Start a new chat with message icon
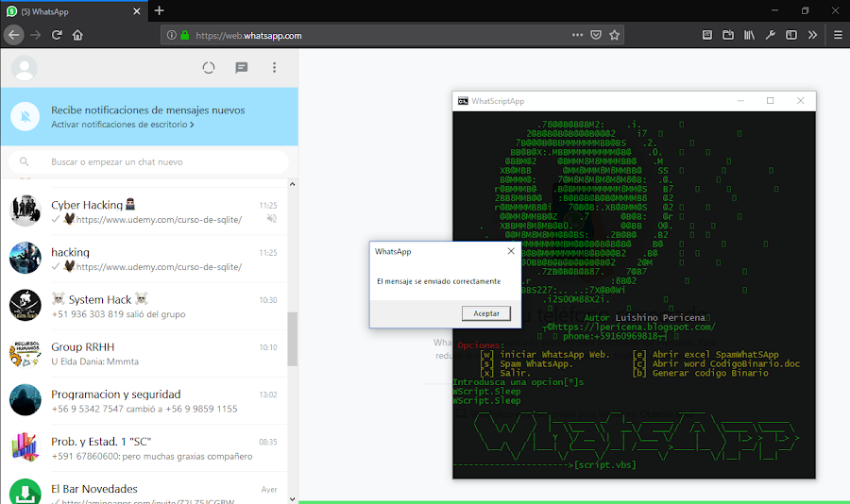The height and width of the screenshot is (504, 850). tap(241, 68)
